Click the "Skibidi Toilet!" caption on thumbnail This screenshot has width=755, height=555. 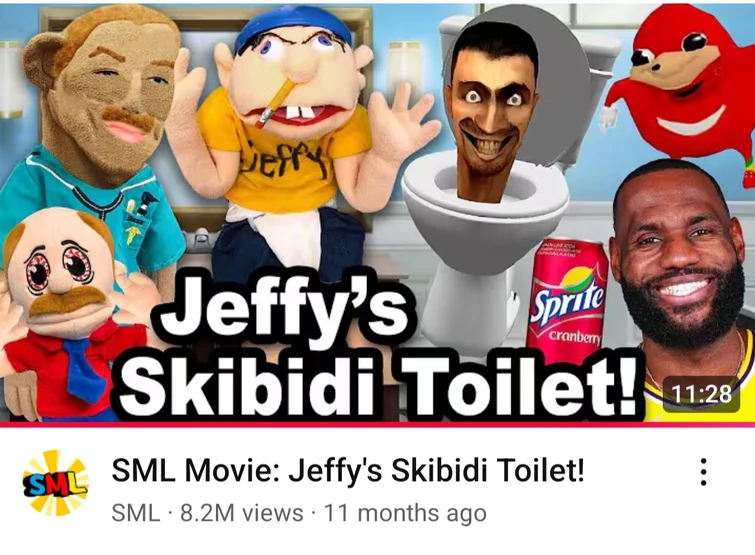[x=380, y=384]
